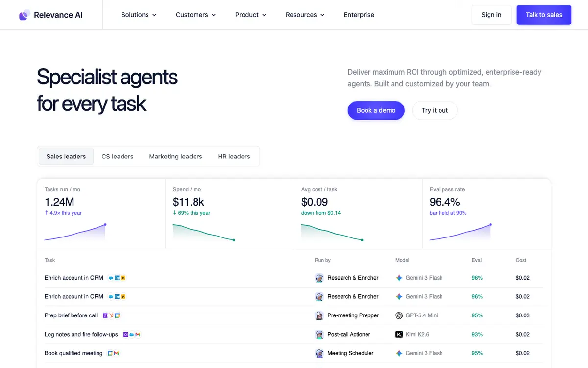The width and height of the screenshot is (588, 368).
Task: Click the 93% eval score
Action: click(x=477, y=335)
